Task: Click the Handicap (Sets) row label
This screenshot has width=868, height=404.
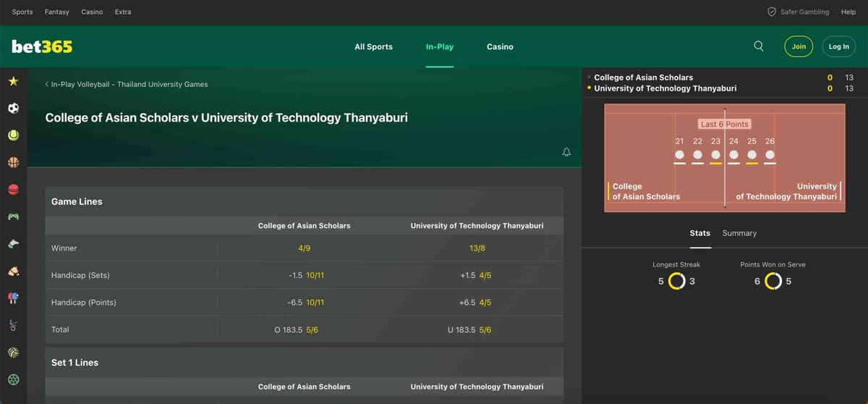Action: point(80,275)
